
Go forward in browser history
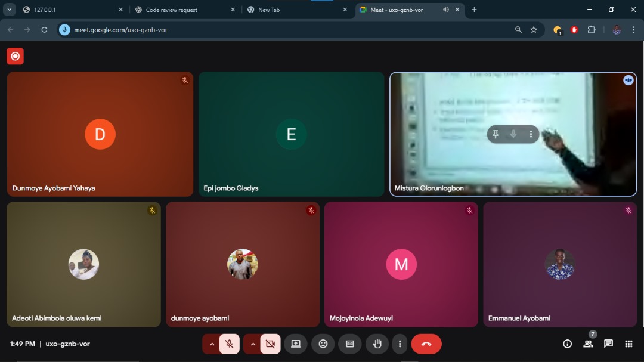[x=27, y=30]
